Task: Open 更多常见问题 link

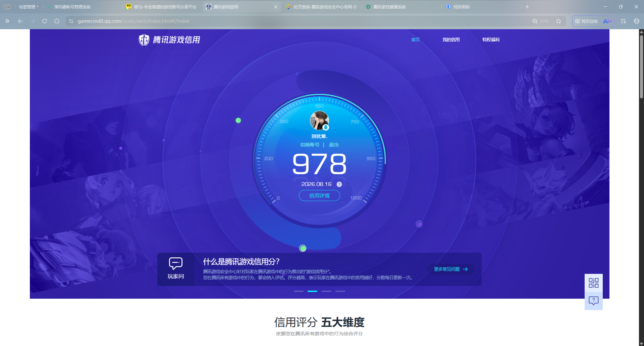Action: pos(451,269)
